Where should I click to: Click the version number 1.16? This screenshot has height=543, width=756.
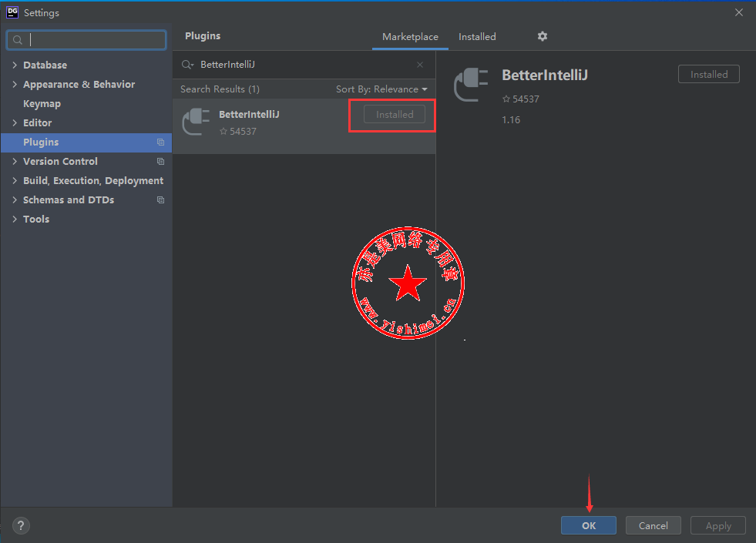[x=511, y=120]
